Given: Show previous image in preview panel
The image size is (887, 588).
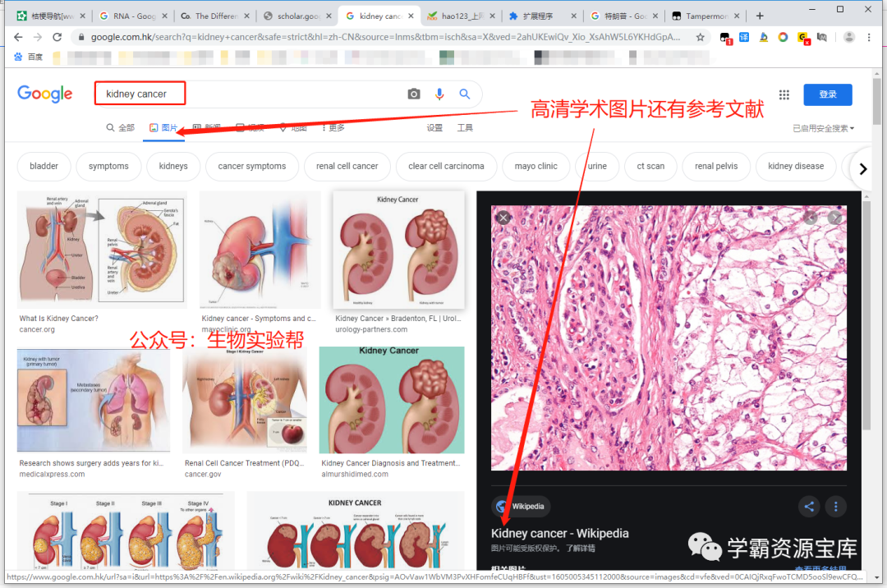Looking at the screenshot, I should (x=811, y=218).
